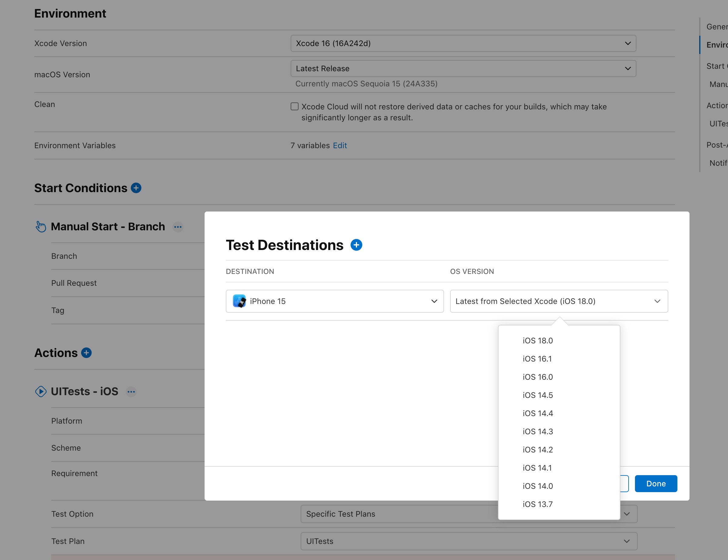This screenshot has width=728, height=560.
Task: Click the Tag row label
Action: [x=58, y=310]
